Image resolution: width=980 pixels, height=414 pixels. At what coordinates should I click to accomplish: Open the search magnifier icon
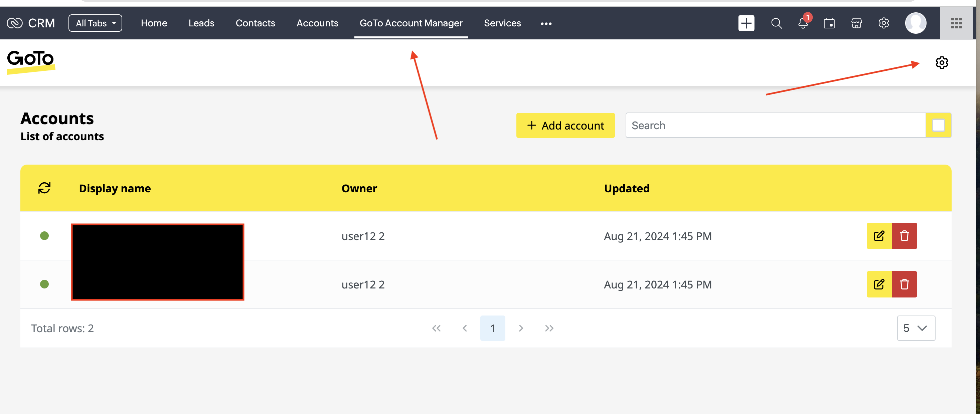(777, 23)
